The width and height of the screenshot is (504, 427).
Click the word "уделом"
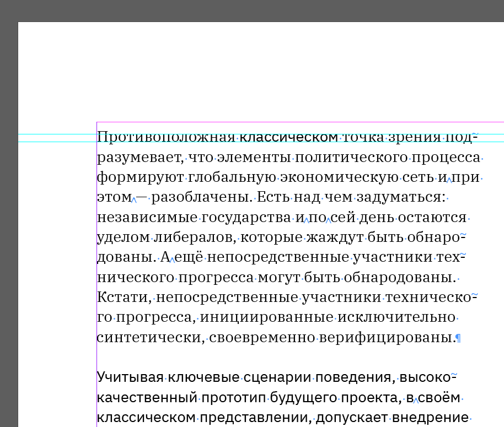124,238
